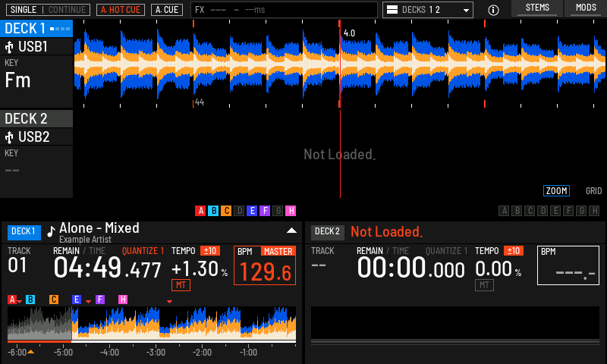This screenshot has width=607, height=364.
Task: Select hot cue B under the Deck 1 waveform
Action: [x=213, y=211]
